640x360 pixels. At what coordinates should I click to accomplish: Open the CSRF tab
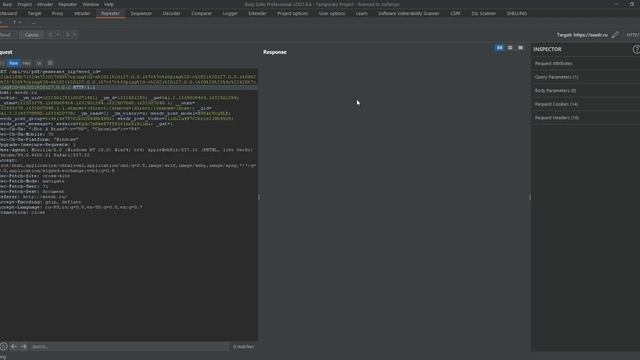coord(456,13)
